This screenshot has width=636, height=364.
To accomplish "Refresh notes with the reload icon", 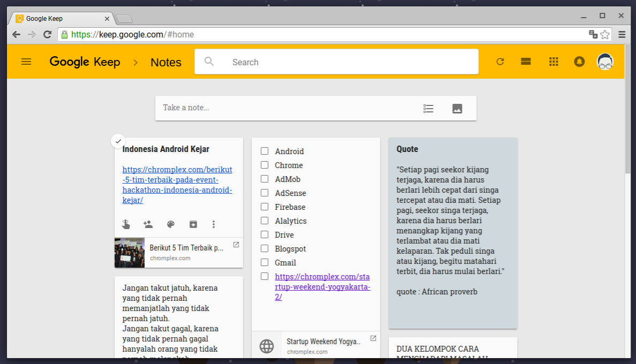I will pos(500,62).
